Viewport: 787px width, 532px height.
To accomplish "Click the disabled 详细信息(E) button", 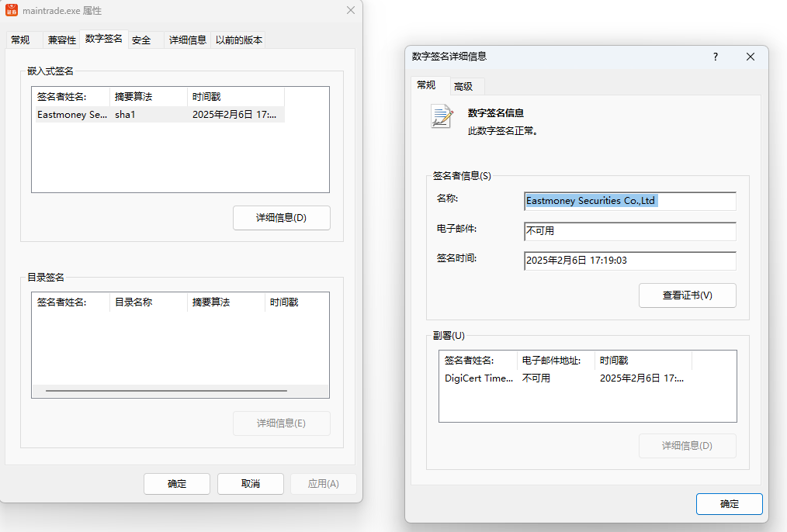I will tap(282, 423).
